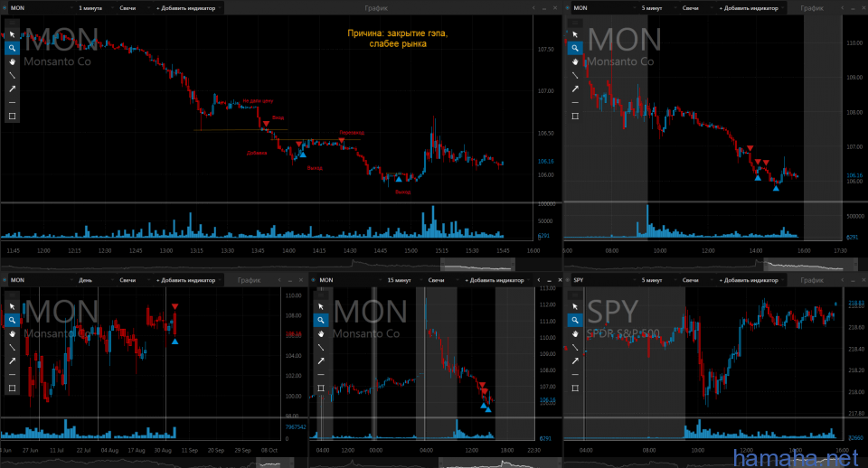Select the arrow drawing tool in 15-minute MON chart
868x468 pixels.
320,360
